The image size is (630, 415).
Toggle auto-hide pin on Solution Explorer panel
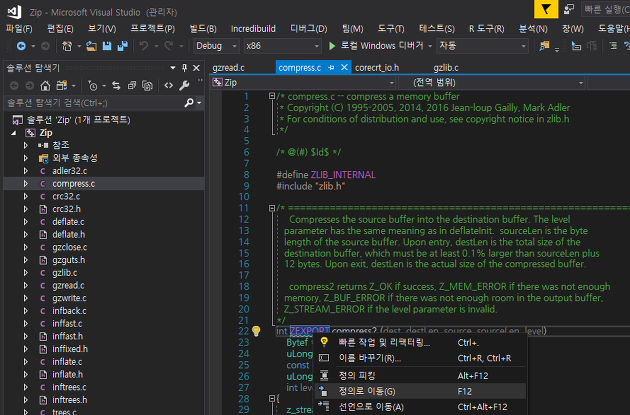pyautogui.click(x=184, y=68)
